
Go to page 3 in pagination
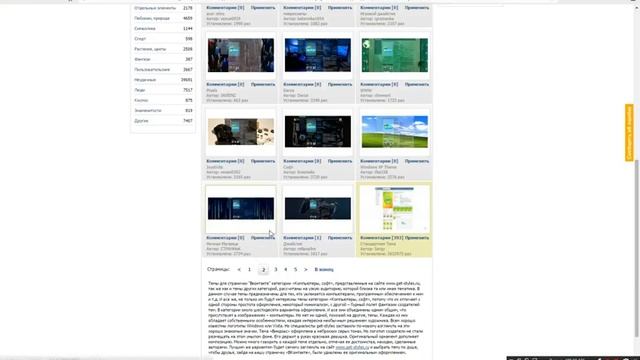point(276,269)
